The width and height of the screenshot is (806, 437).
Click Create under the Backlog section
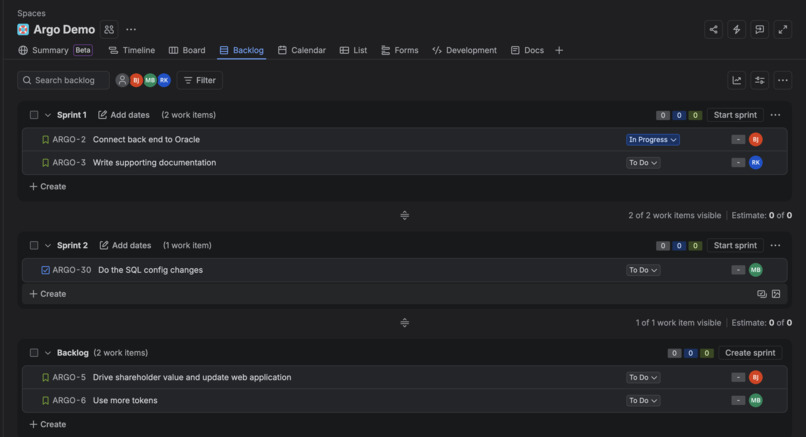(48, 424)
